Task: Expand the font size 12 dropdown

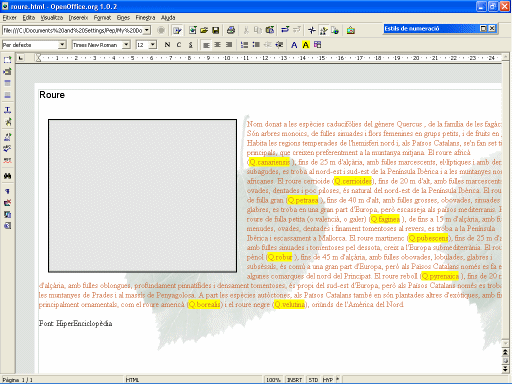Action: pyautogui.click(x=153, y=45)
